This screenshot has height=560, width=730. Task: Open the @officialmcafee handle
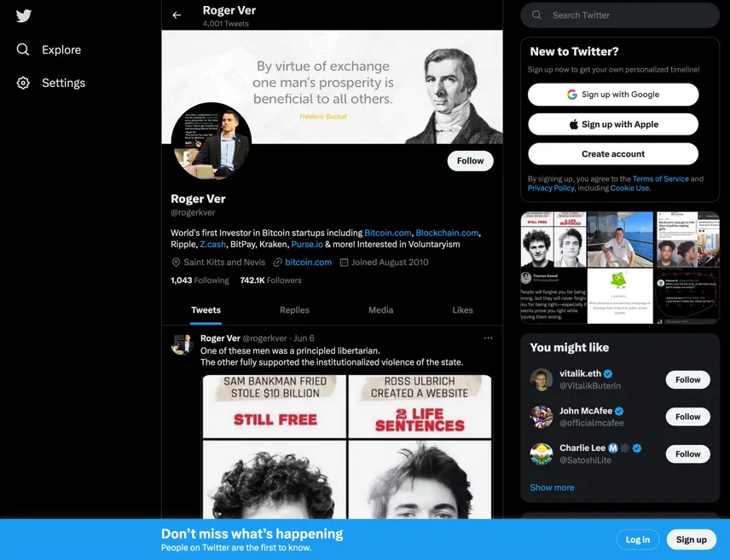(591, 423)
